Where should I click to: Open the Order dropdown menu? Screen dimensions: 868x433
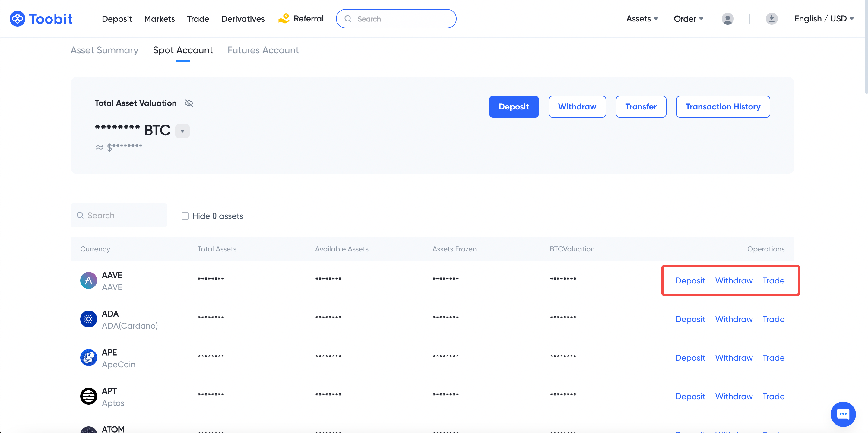(688, 18)
